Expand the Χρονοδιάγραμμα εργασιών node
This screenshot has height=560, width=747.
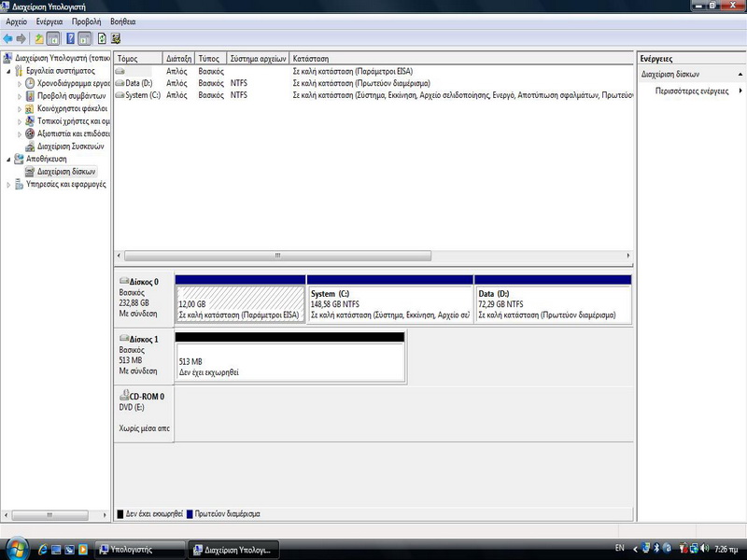(20, 84)
